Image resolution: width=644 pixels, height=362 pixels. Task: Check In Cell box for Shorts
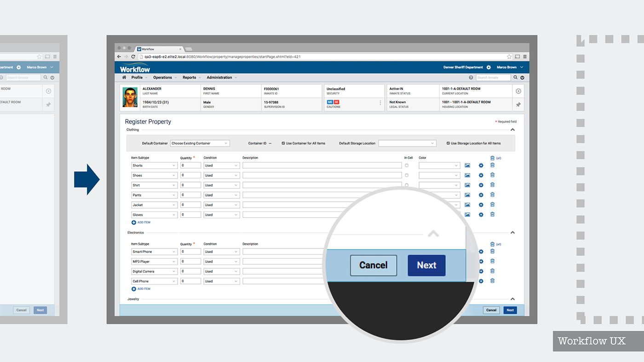[x=406, y=165]
